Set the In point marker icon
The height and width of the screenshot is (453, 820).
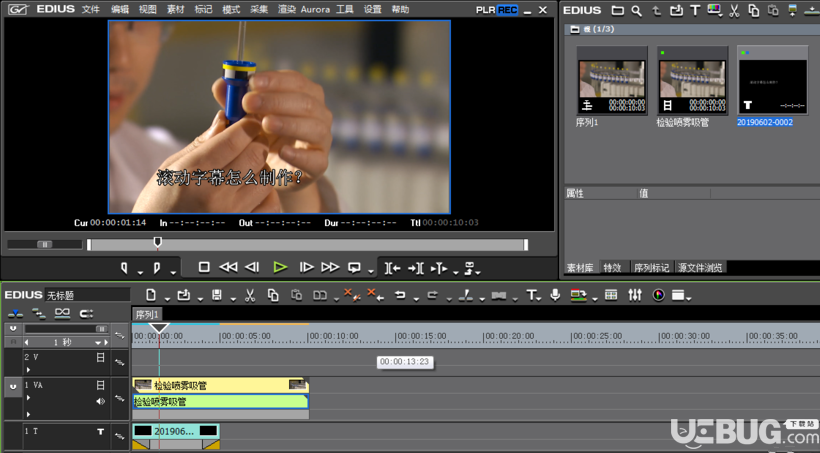(124, 268)
